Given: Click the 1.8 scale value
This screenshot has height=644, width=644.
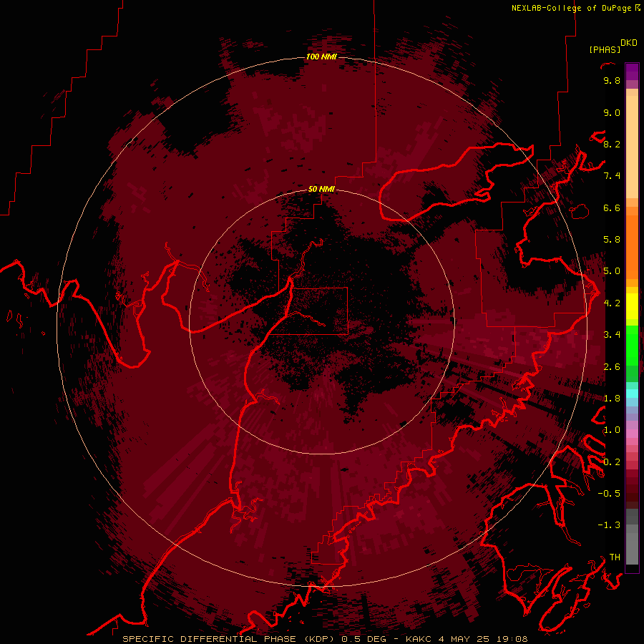Looking at the screenshot, I should click(x=612, y=399).
